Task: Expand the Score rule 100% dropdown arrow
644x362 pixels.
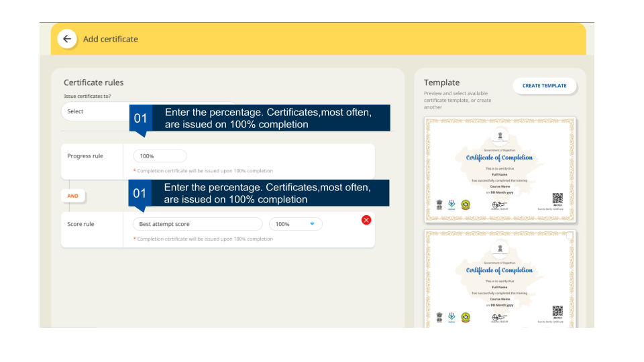Action: pos(312,224)
